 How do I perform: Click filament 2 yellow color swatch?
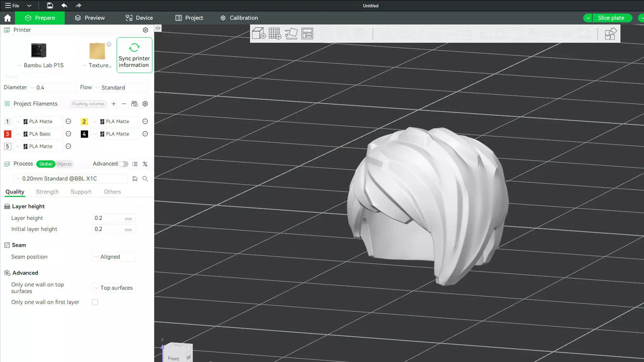[x=84, y=121]
